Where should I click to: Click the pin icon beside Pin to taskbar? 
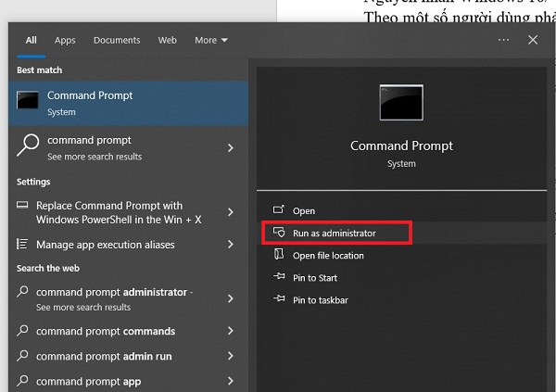point(279,298)
